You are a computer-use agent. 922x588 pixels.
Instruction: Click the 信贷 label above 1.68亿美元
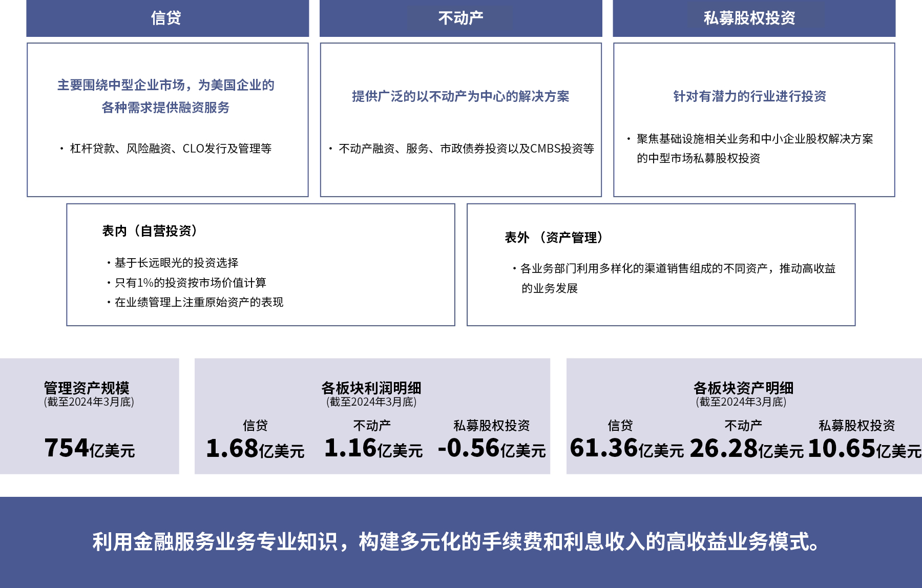coord(255,426)
